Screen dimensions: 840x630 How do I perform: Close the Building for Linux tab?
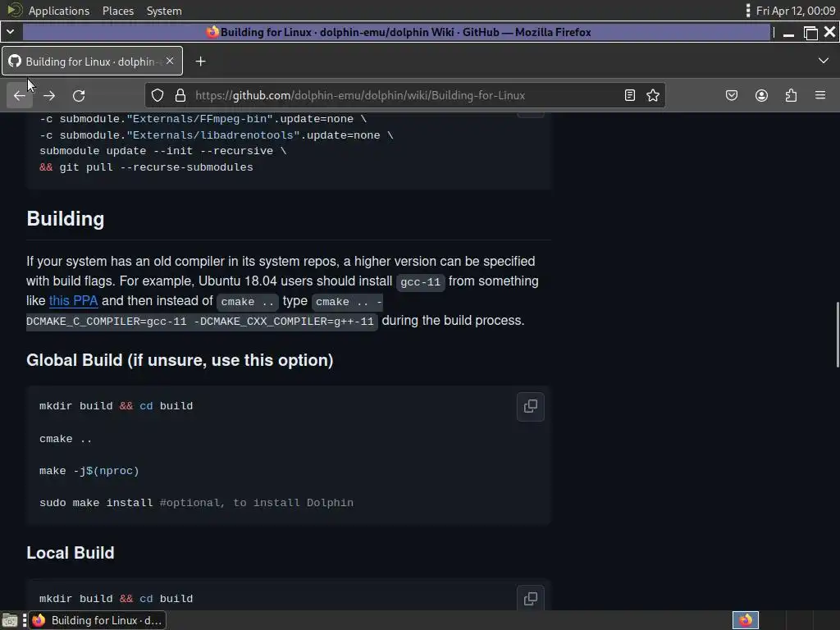pos(170,61)
